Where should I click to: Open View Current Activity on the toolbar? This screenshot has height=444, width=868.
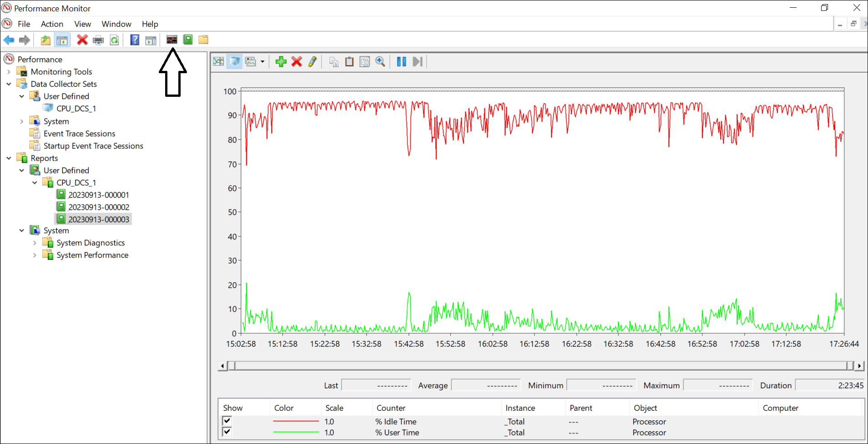tap(218, 61)
